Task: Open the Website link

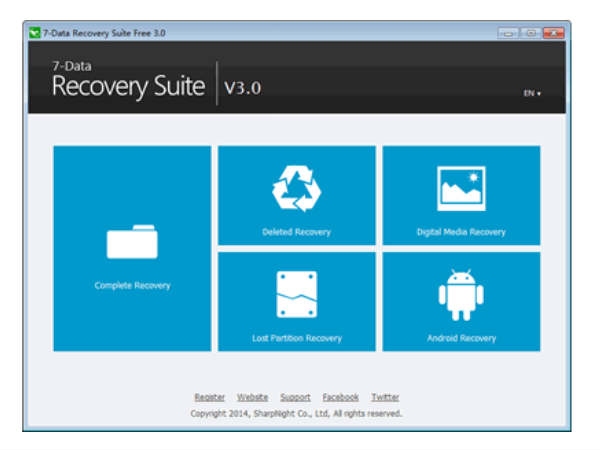Action: [252, 397]
